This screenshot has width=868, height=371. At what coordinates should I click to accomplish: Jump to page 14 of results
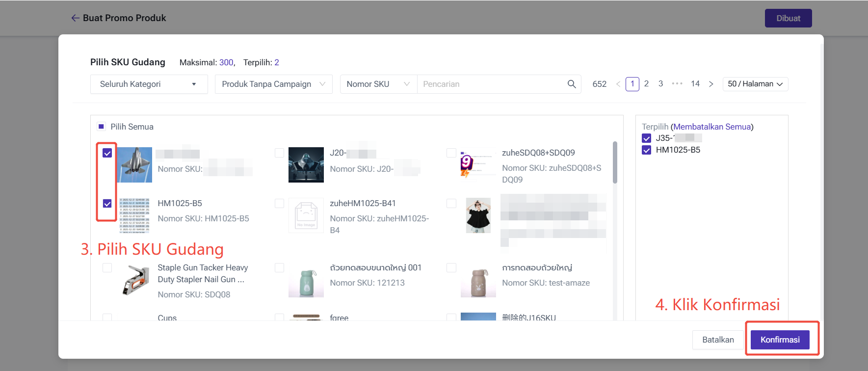[695, 84]
